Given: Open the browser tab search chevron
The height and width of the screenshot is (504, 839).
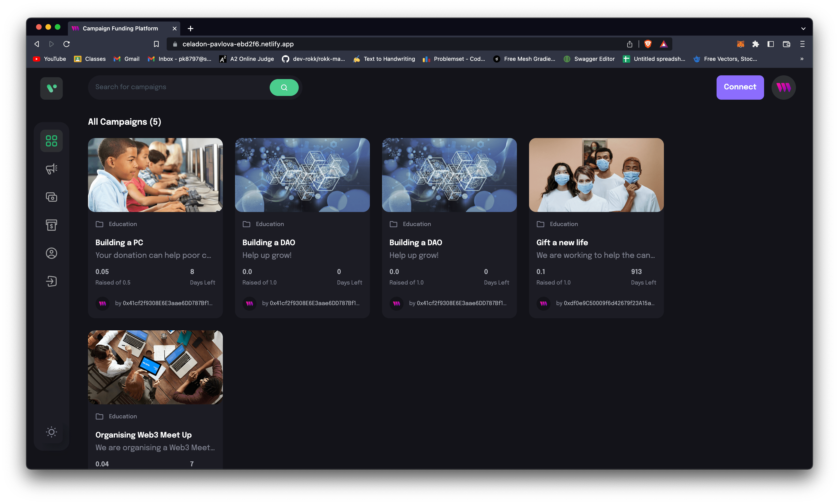Looking at the screenshot, I should (x=803, y=28).
